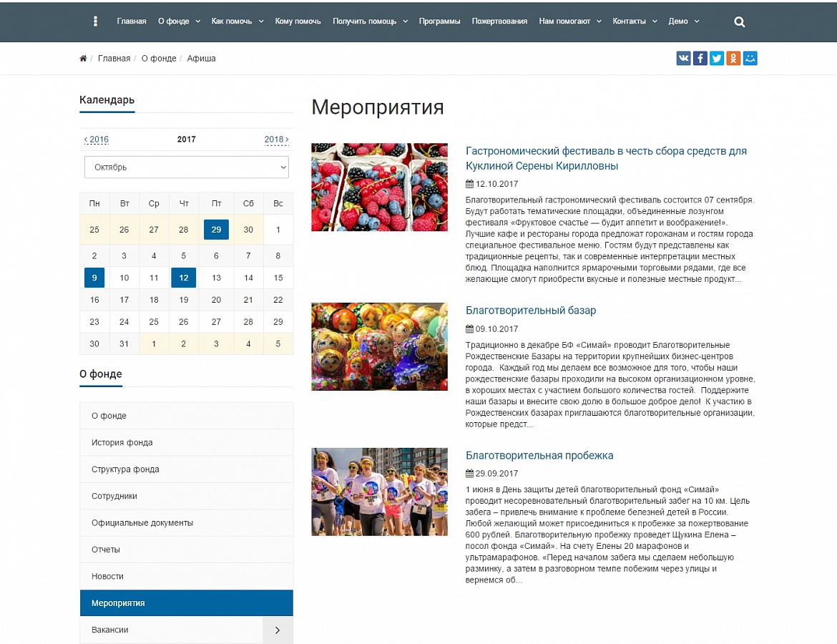Click the home icon in breadcrumbs
Image resolution: width=837 pixels, height=644 pixels.
click(83, 59)
